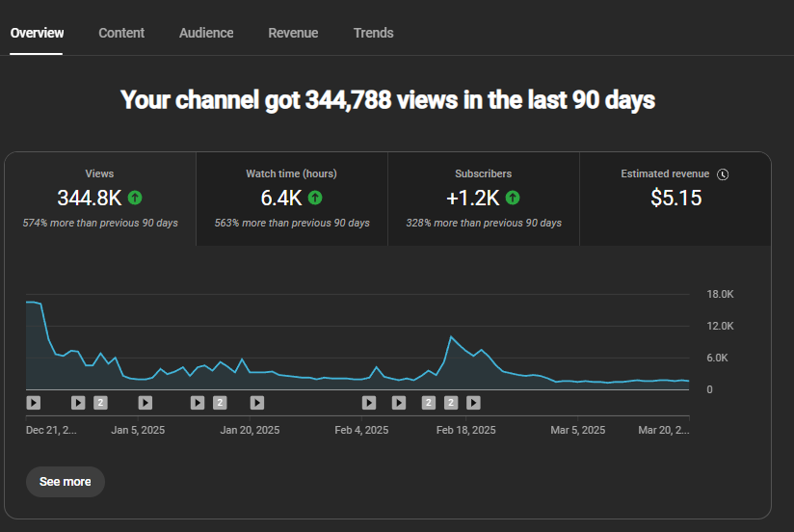Click the chart line's highest point at Dec 21
This screenshot has height=532, width=794.
(x=32, y=302)
